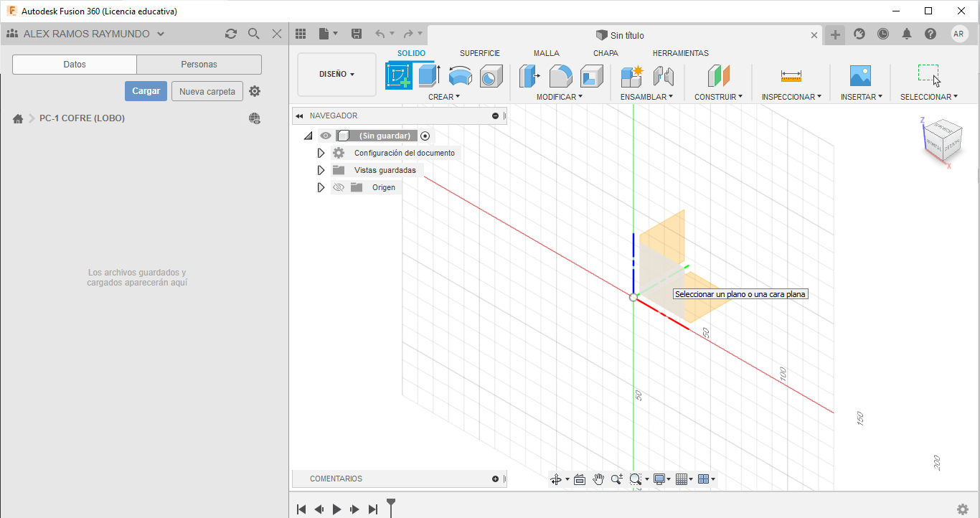The image size is (980, 518).
Task: Select the Shell tool
Action: pyautogui.click(x=592, y=75)
